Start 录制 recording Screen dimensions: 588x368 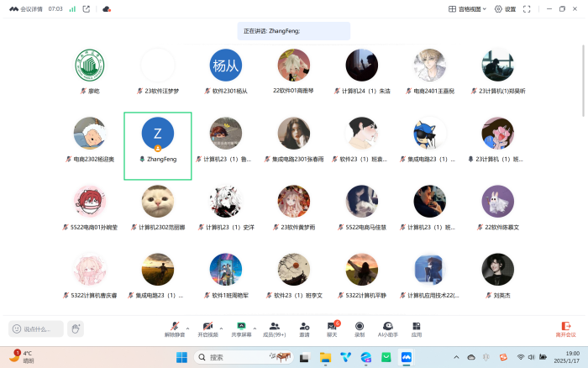[x=360, y=329]
